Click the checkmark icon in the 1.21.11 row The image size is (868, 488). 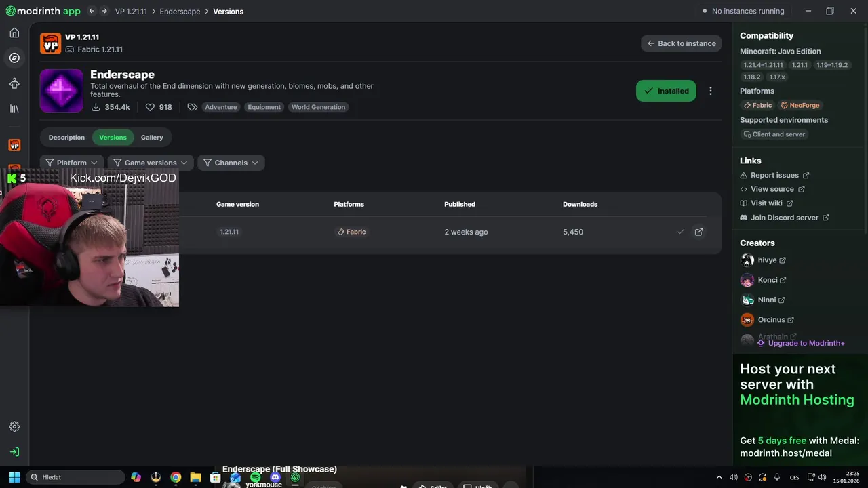pyautogui.click(x=681, y=232)
